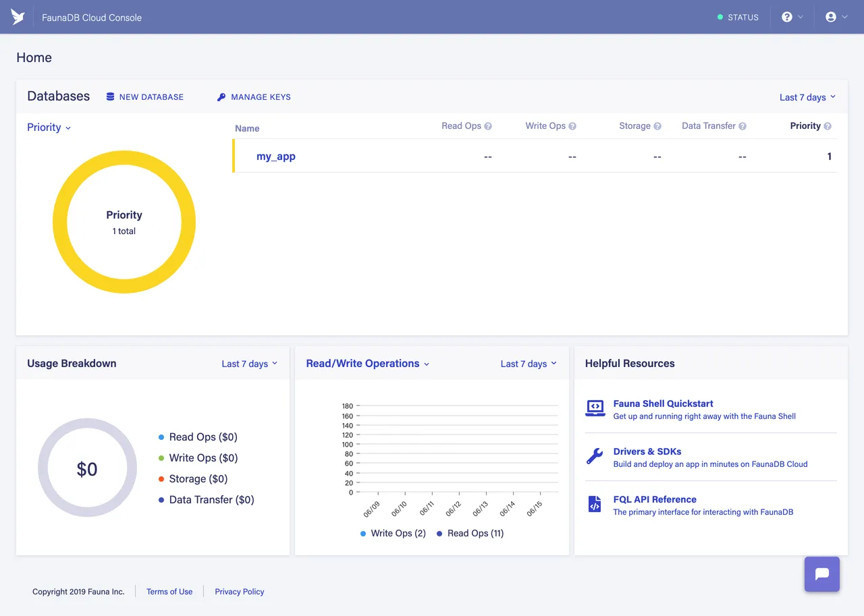Open Databases Last 7 days dropdown
Screen dimensions: 864x616
click(807, 97)
